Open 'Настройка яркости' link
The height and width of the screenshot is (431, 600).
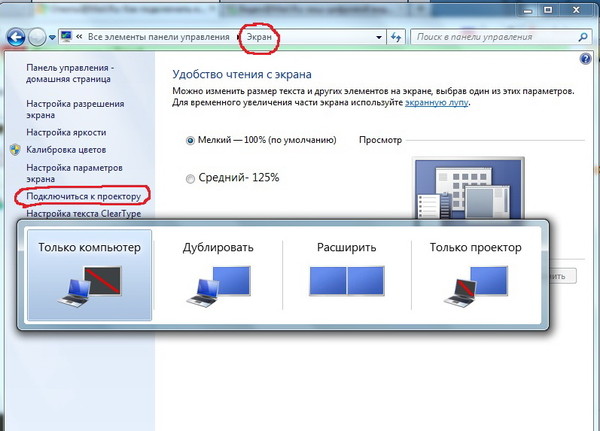(x=66, y=132)
